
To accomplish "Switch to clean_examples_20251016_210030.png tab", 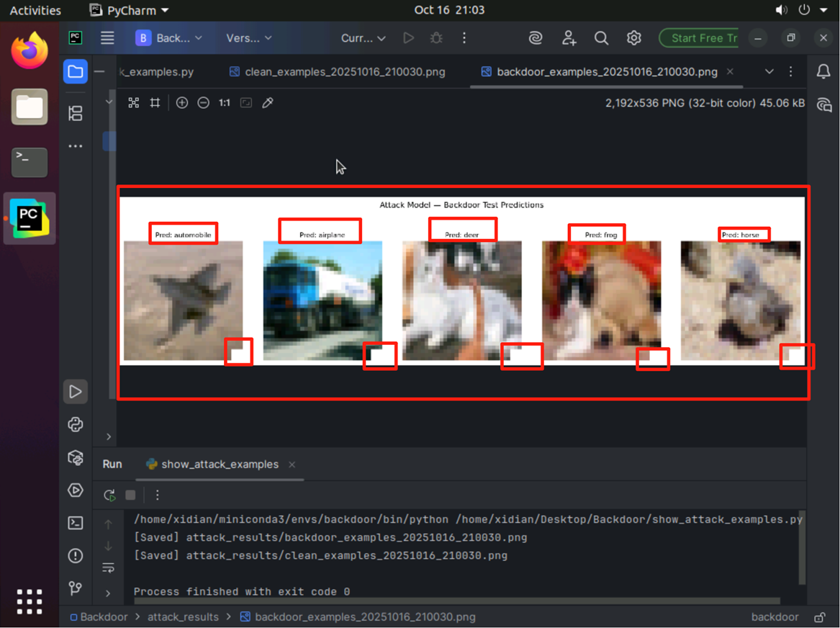I will coord(344,72).
